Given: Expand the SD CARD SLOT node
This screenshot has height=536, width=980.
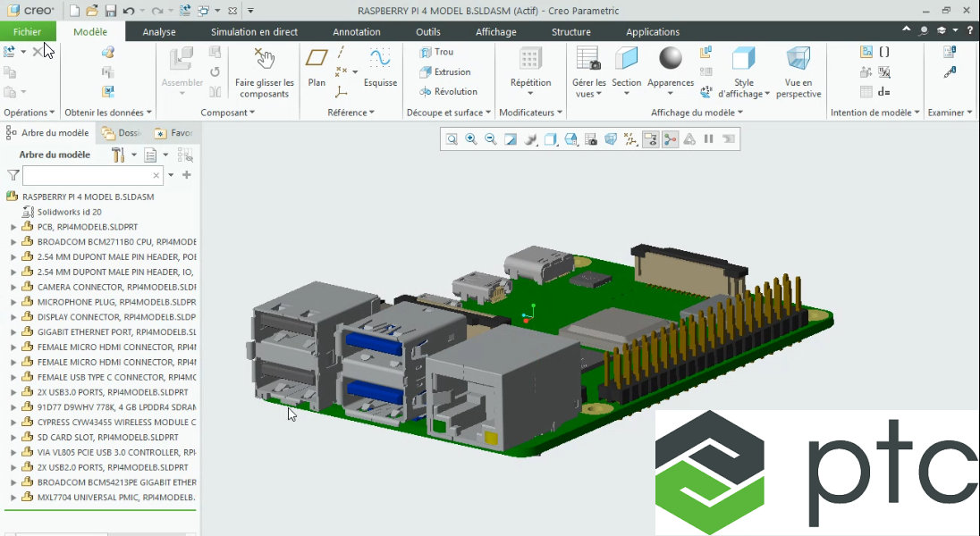Looking at the screenshot, I should [x=13, y=438].
